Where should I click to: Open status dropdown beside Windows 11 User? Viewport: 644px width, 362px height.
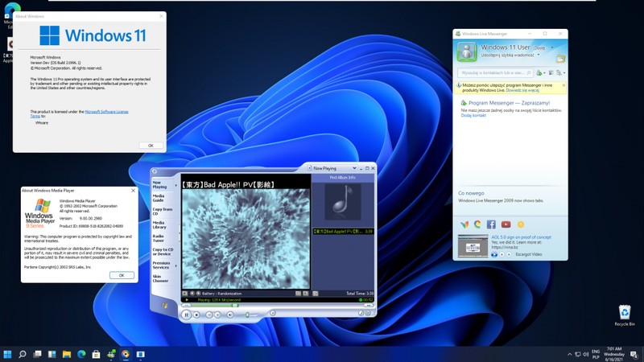click(x=552, y=47)
